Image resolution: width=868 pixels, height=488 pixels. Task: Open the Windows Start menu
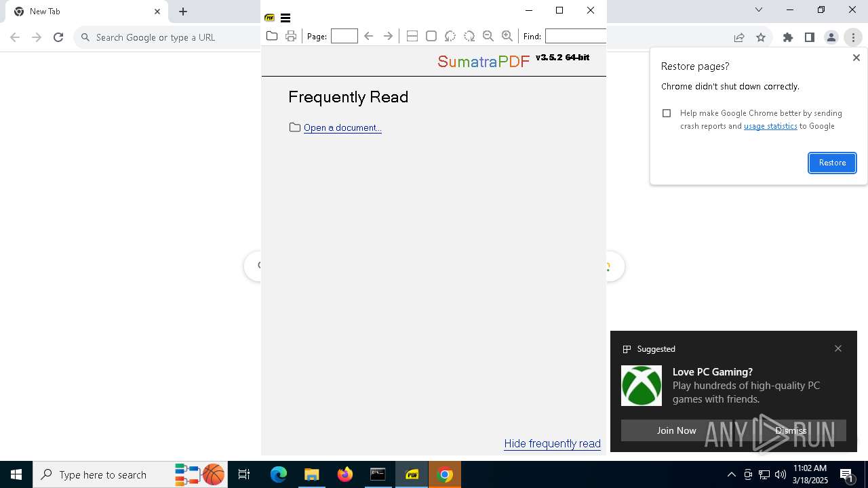pos(16,474)
